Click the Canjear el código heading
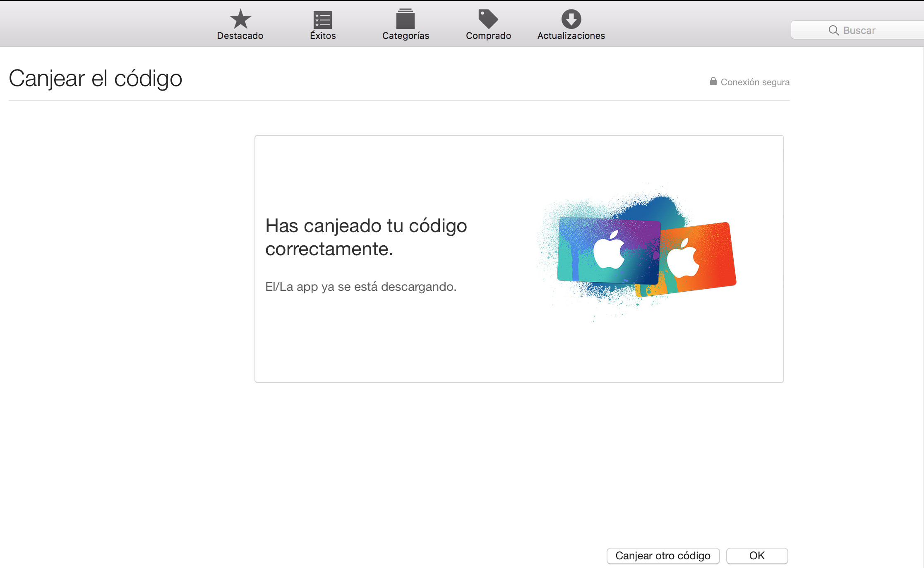The width and height of the screenshot is (924, 568). pos(96,78)
